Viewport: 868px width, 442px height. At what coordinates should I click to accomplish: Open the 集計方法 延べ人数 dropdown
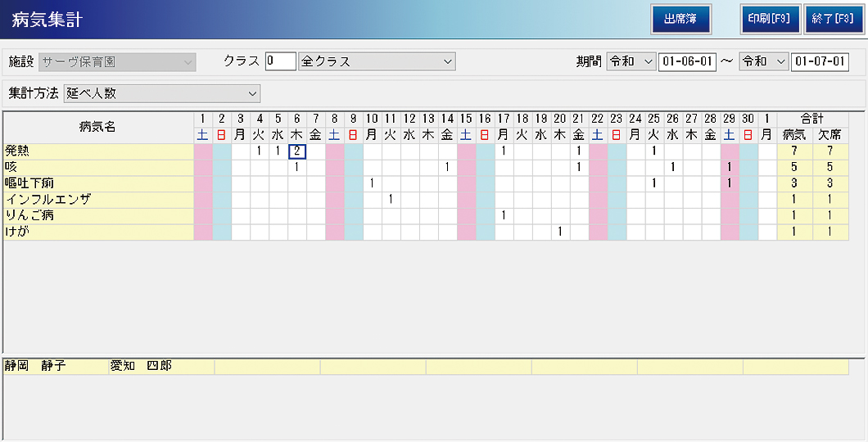tap(160, 93)
